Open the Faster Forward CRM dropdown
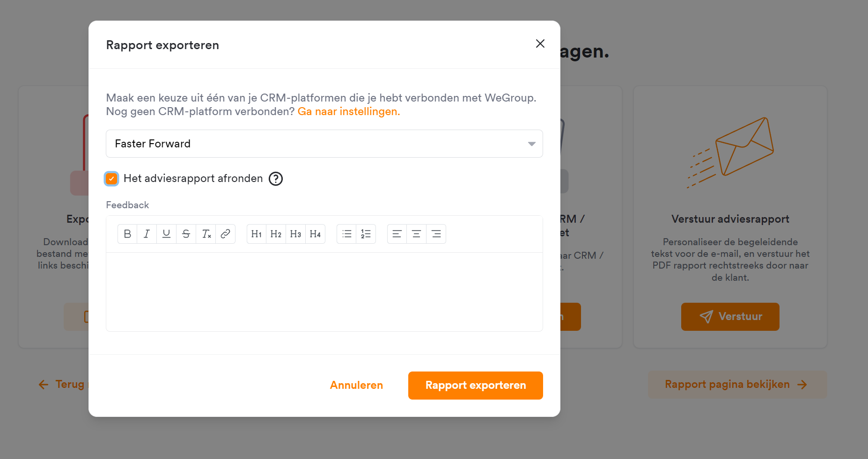Image resolution: width=868 pixels, height=459 pixels. pos(324,144)
